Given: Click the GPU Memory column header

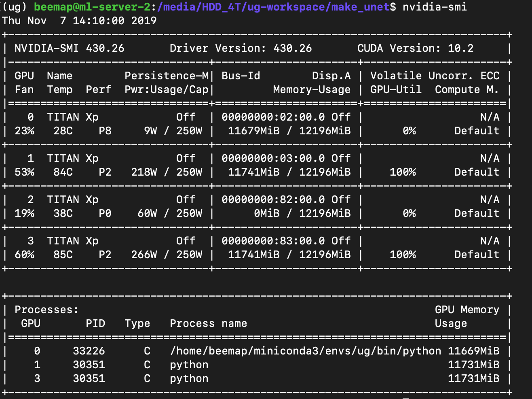Looking at the screenshot, I should pos(467,310).
